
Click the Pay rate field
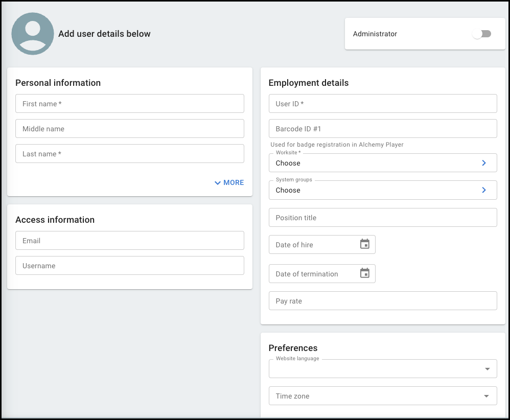point(382,301)
